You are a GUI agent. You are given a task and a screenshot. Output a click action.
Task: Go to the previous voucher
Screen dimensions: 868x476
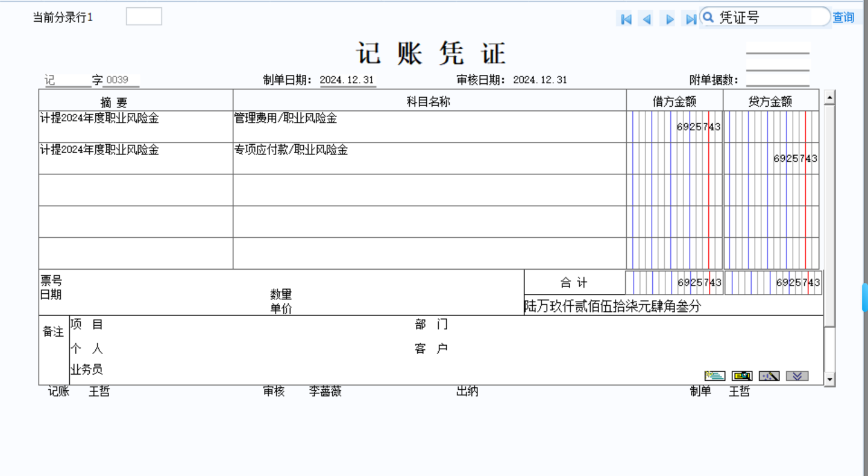(647, 19)
